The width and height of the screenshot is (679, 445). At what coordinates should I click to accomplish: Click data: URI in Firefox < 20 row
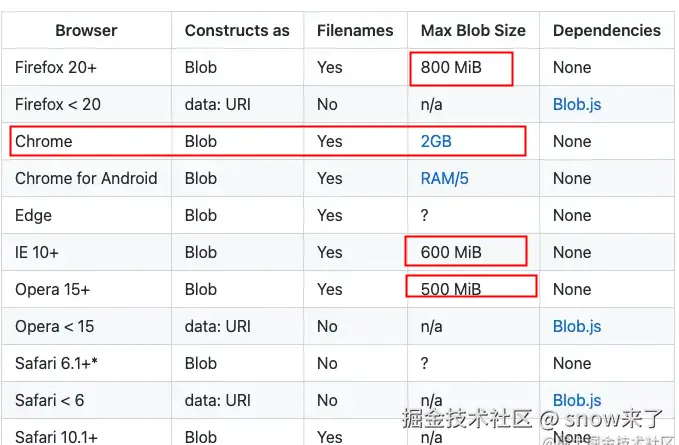(x=218, y=104)
